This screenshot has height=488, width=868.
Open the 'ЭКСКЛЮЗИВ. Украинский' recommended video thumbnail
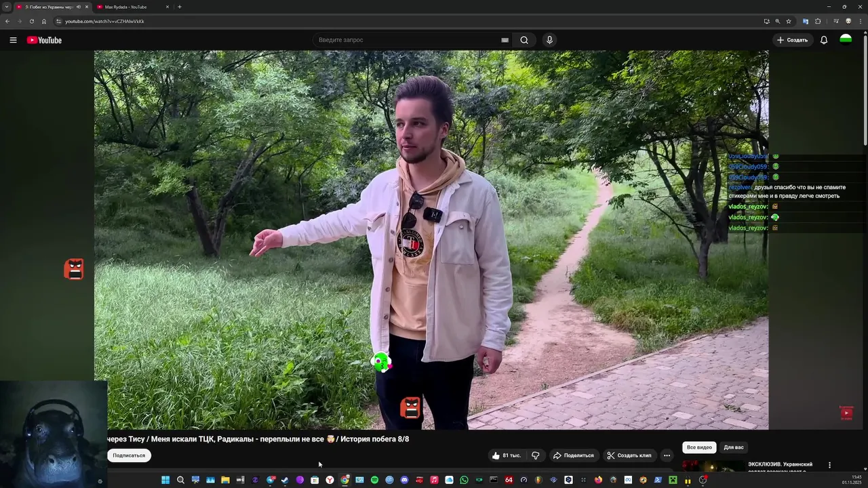(x=713, y=466)
